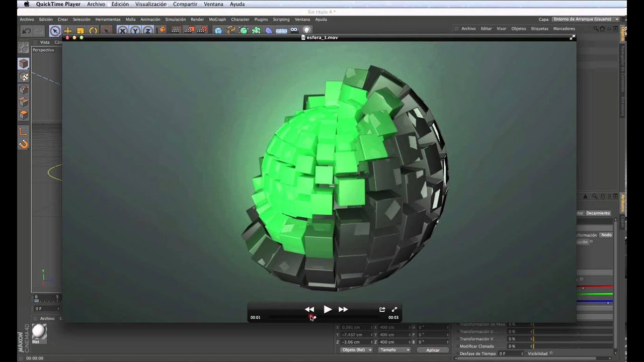Click the QuickTime share icon

pyautogui.click(x=382, y=309)
